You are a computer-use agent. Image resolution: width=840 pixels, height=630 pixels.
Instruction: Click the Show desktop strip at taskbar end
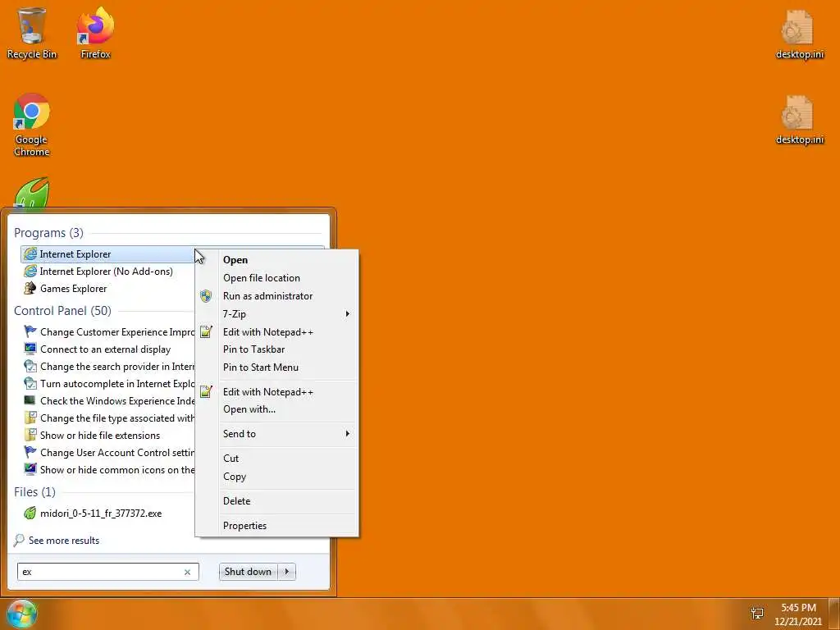coord(834,614)
